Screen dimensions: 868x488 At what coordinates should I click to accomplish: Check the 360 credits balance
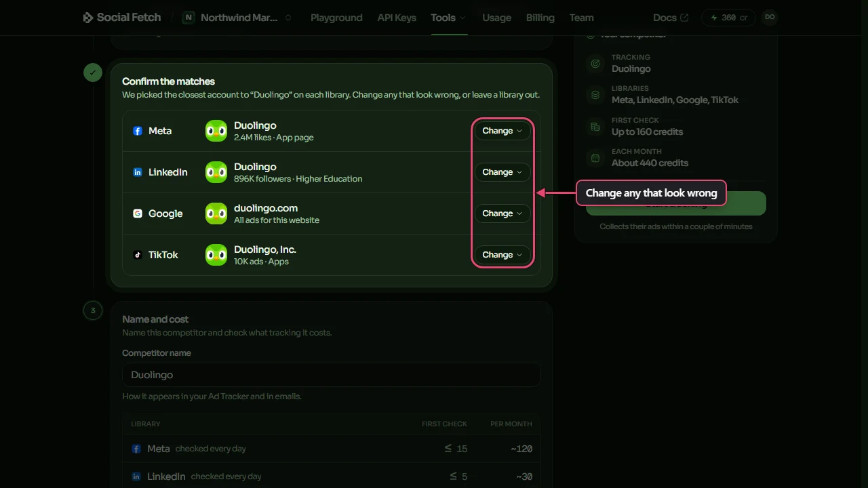click(x=728, y=18)
